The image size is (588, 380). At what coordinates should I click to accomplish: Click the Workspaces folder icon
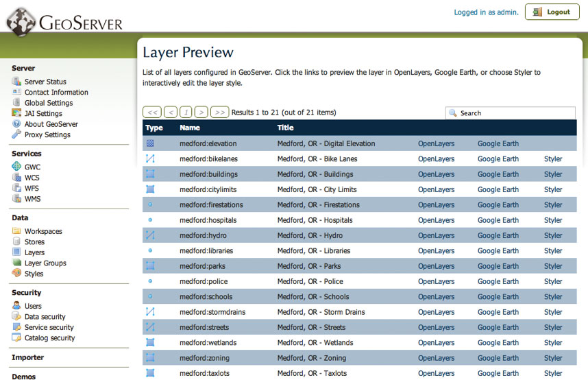(16, 231)
